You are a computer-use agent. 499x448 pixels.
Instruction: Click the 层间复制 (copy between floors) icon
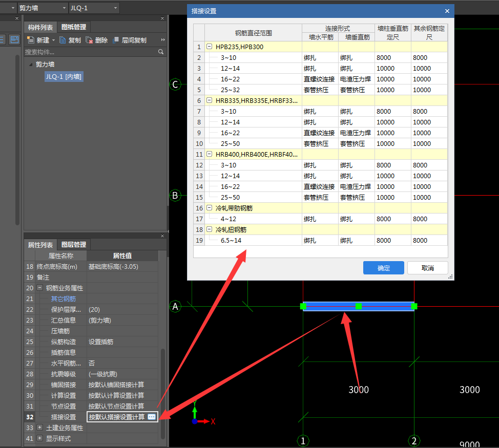point(116,40)
